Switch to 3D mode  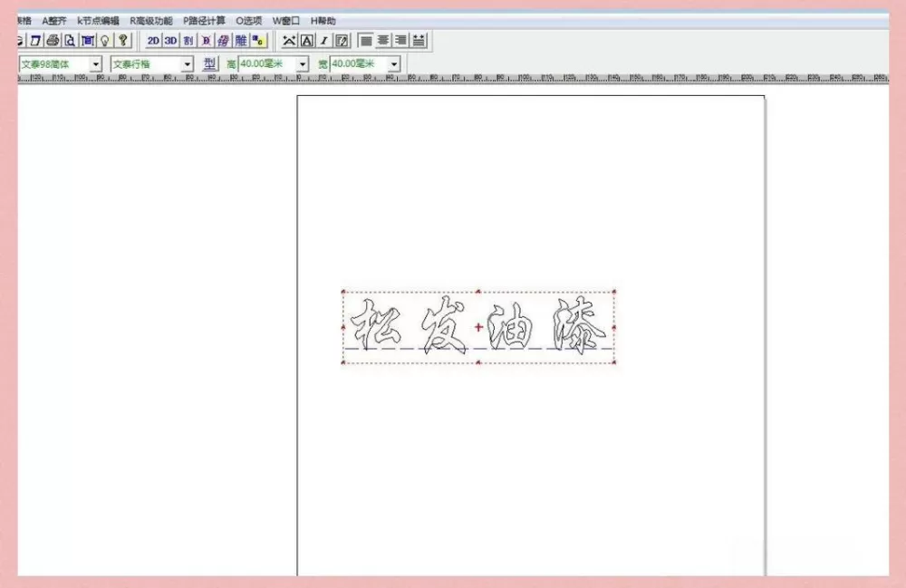170,41
